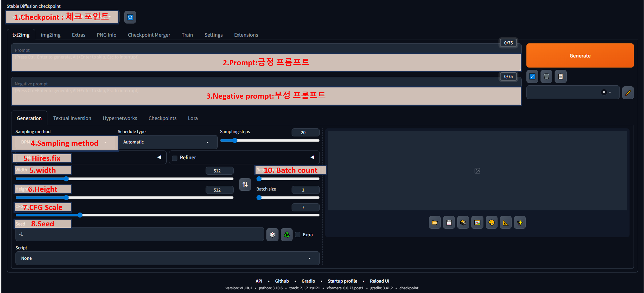Viewport: 644px width, 293px height.
Task: Click the dice random seed icon
Action: point(272,235)
